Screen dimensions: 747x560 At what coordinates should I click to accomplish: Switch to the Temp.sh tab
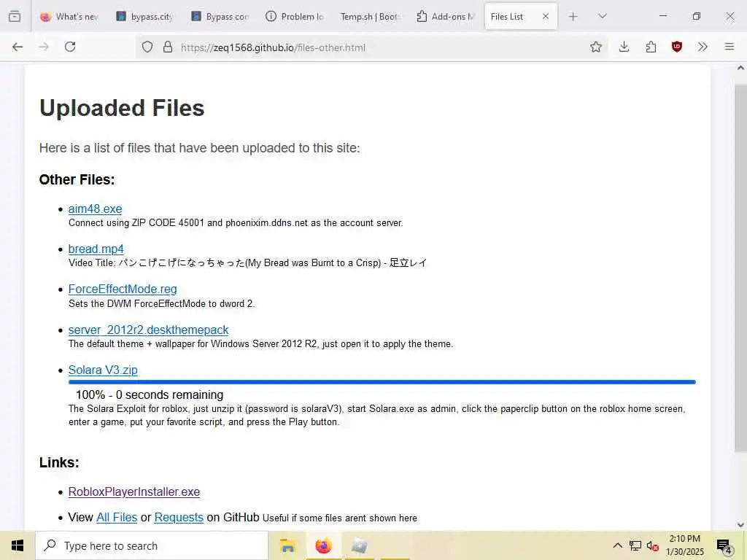370,16
